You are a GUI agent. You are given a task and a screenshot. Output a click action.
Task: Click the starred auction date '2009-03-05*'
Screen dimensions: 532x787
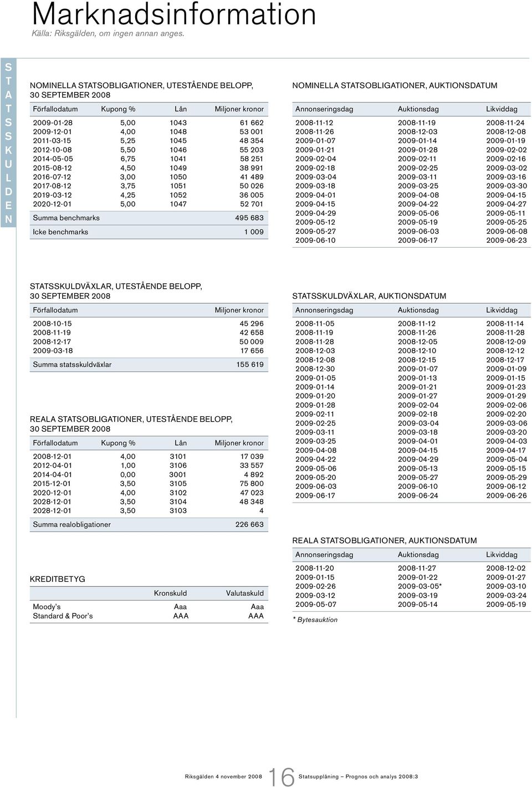(x=420, y=586)
